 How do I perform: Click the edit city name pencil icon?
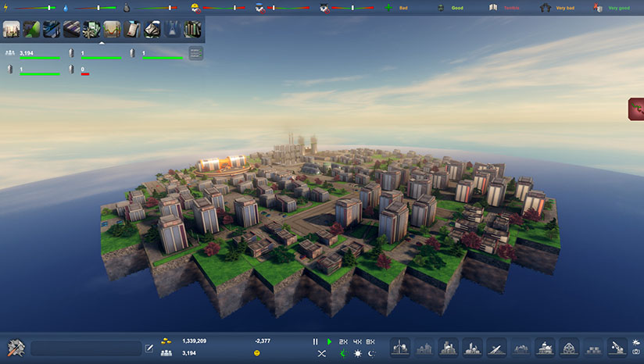click(149, 348)
